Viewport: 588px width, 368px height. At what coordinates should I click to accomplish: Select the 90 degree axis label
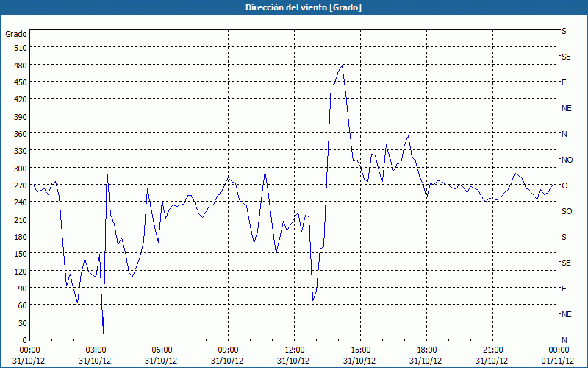(x=23, y=289)
